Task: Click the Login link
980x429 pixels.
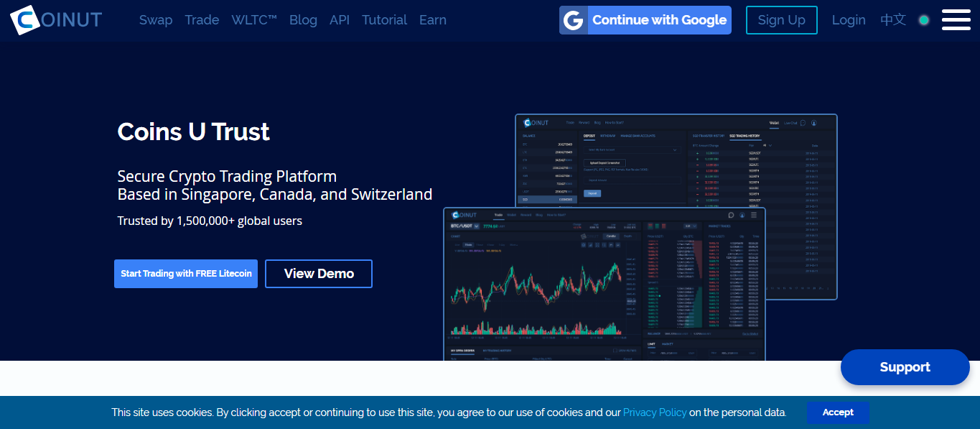Action: [849, 20]
